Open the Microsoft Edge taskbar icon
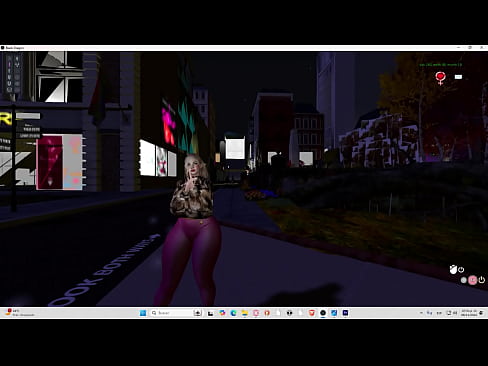 [x=233, y=313]
